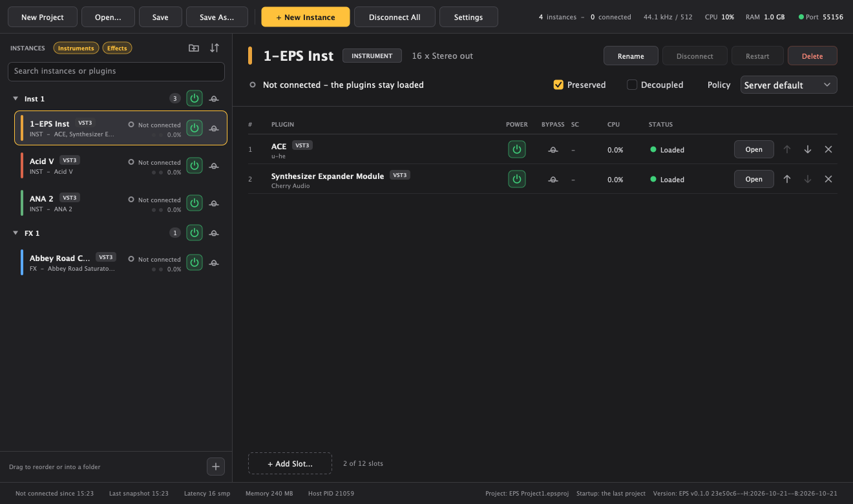Move ACE plugin down with the arrow

click(x=808, y=149)
